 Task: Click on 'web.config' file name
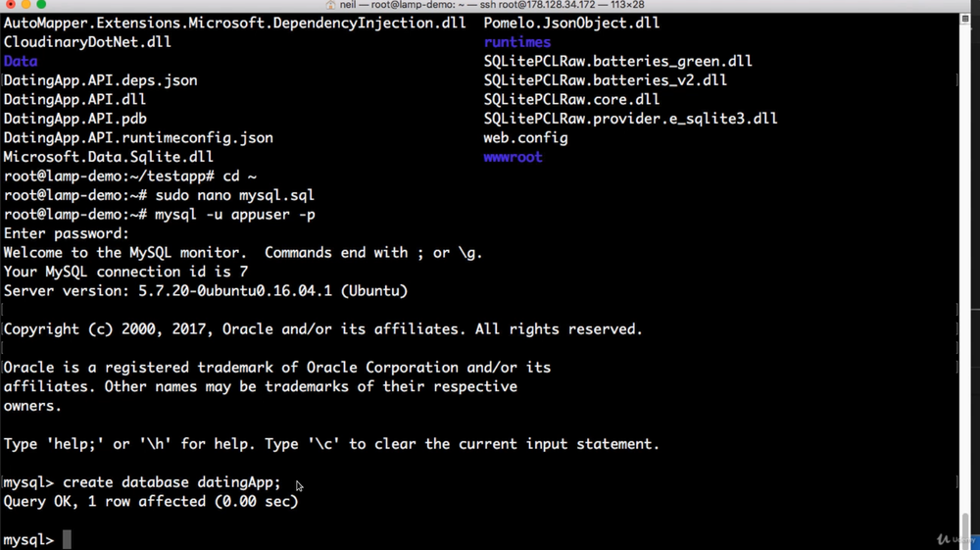(525, 138)
